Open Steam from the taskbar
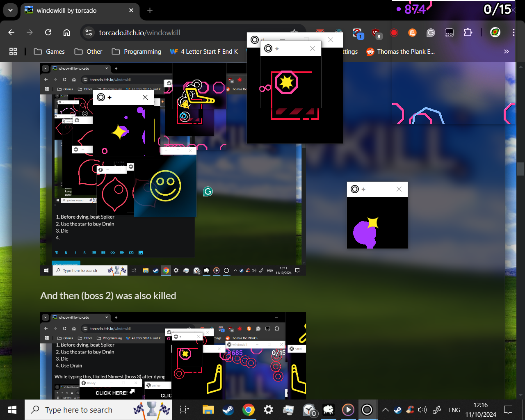 pyautogui.click(x=228, y=410)
